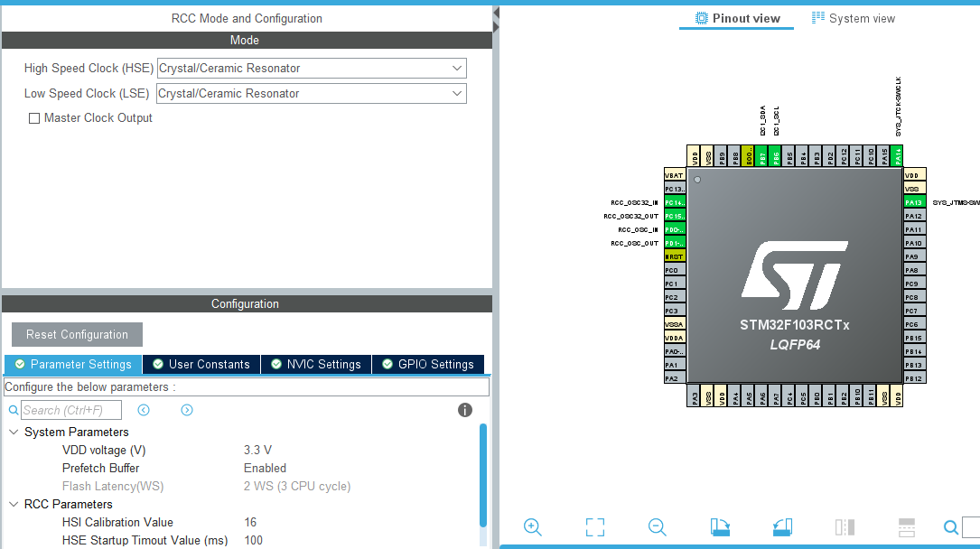Image resolution: width=980 pixels, height=549 pixels.
Task: Click the vertical split view icon
Action: pyautogui.click(x=845, y=527)
